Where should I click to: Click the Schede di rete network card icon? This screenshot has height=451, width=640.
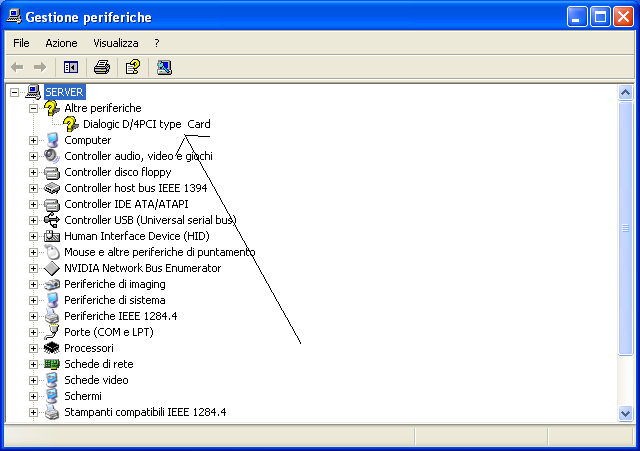click(x=52, y=364)
